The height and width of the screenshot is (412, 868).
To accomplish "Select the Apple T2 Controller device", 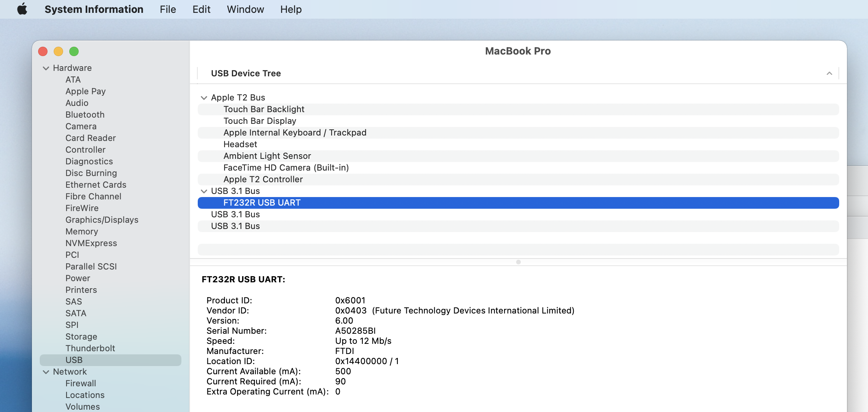I will point(518,180).
